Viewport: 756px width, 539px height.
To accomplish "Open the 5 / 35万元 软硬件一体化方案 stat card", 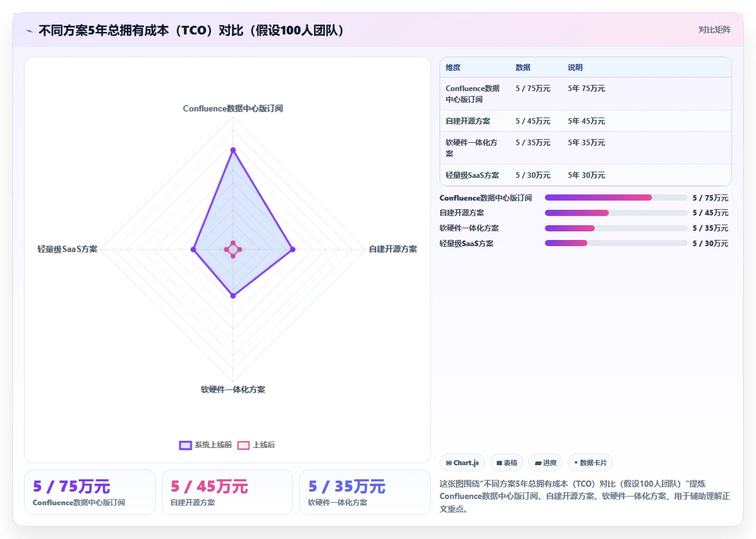I will click(x=364, y=492).
